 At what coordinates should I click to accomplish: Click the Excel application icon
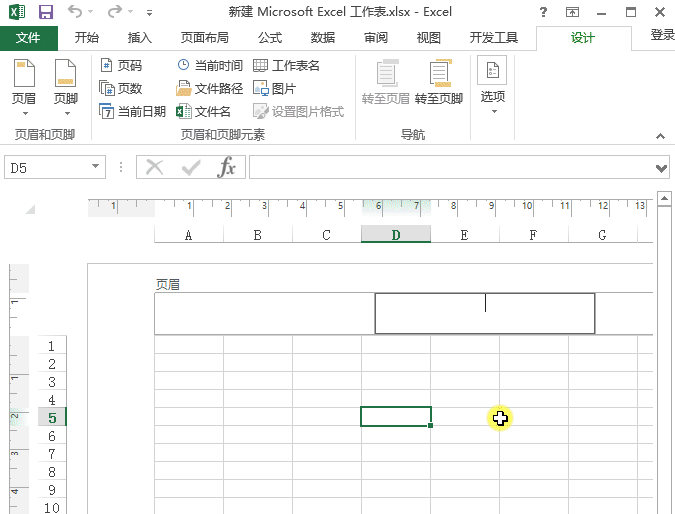(x=17, y=12)
